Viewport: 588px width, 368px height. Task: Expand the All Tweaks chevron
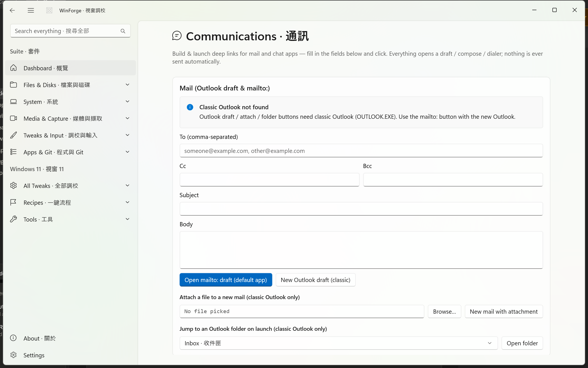click(x=127, y=185)
